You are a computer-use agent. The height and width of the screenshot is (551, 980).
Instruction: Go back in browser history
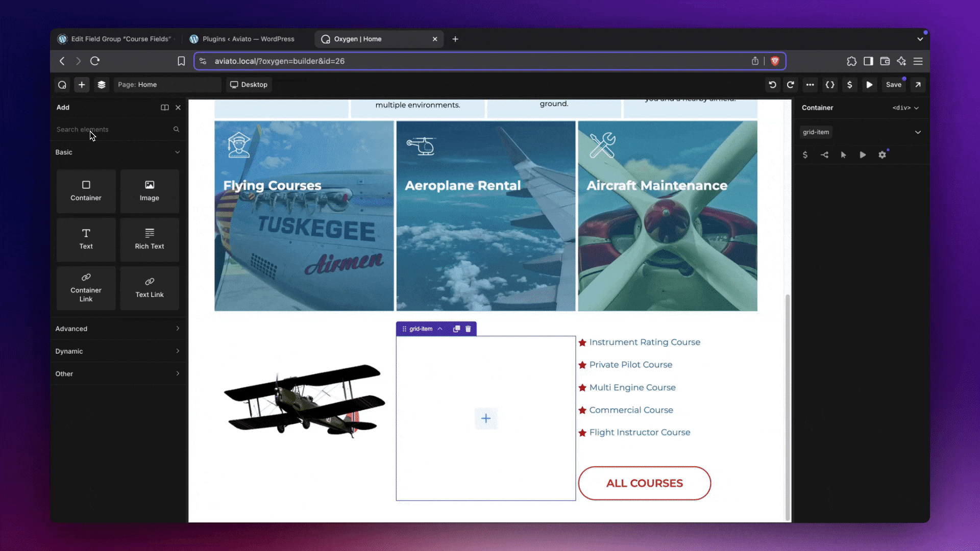tap(62, 61)
